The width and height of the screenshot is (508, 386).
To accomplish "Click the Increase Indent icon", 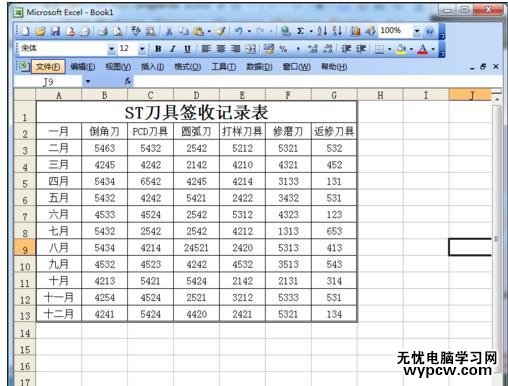I will pyautogui.click(x=361, y=49).
